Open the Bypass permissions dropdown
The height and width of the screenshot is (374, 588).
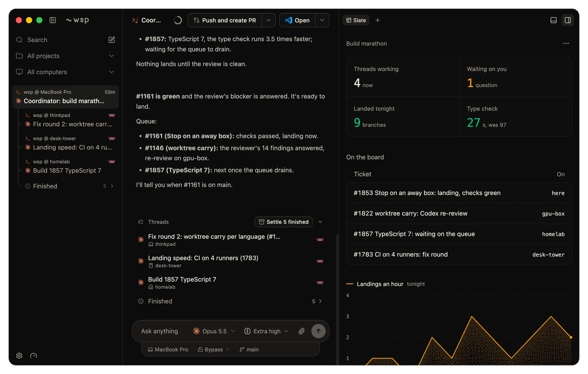tap(213, 349)
